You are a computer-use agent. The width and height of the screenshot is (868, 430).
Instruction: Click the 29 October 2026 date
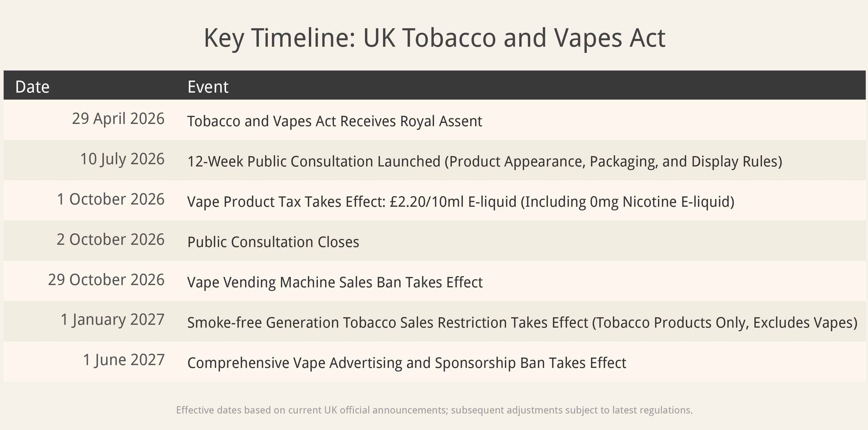coord(106,280)
